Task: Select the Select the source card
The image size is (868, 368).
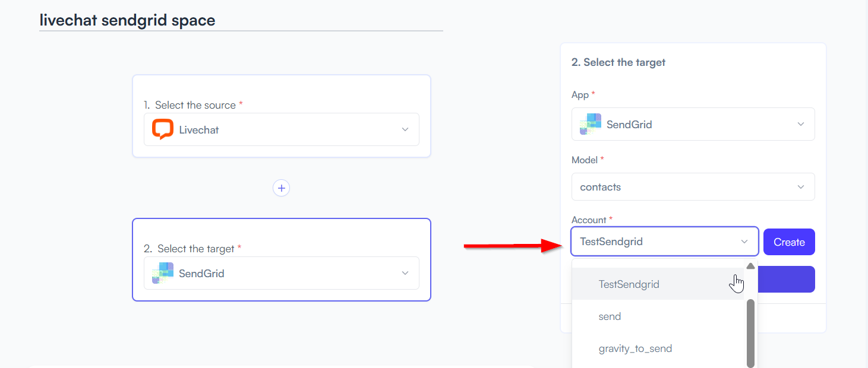Action: (281, 116)
